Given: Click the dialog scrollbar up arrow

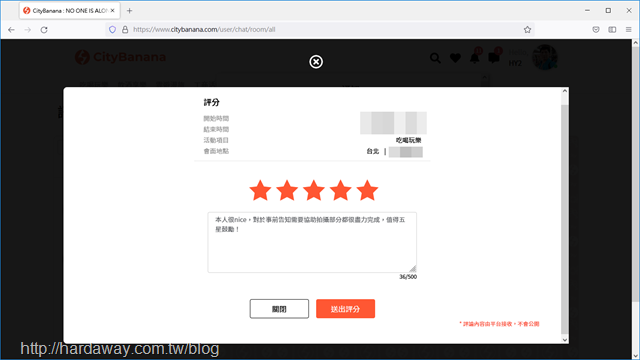Looking at the screenshot, I should pos(565,91).
